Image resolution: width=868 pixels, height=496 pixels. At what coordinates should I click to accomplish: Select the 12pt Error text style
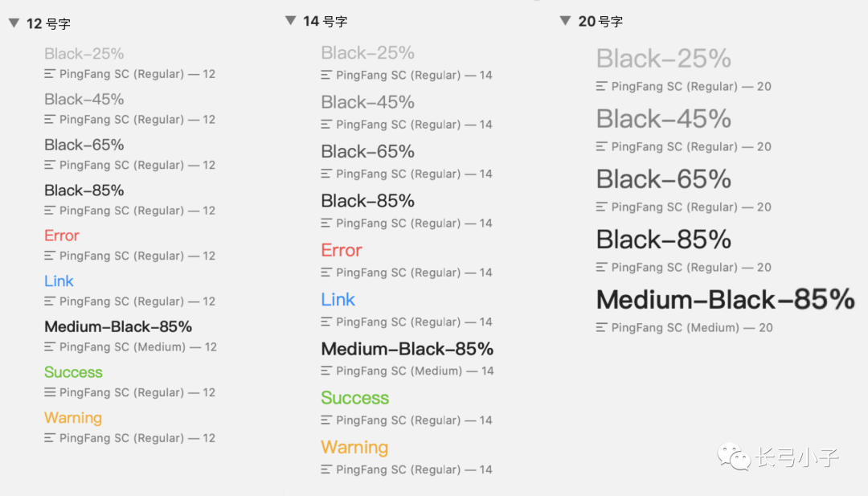coord(61,236)
